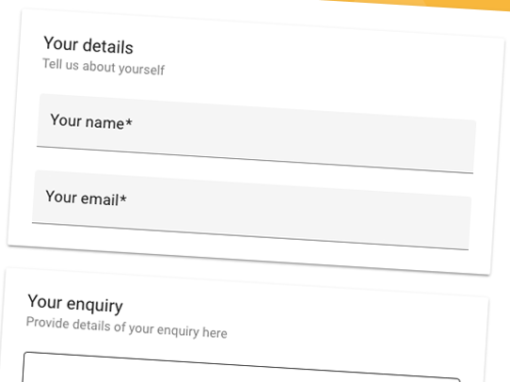Image resolution: width=510 pixels, height=382 pixels.
Task: Select the 'Your enquiry' heading
Action: [75, 304]
